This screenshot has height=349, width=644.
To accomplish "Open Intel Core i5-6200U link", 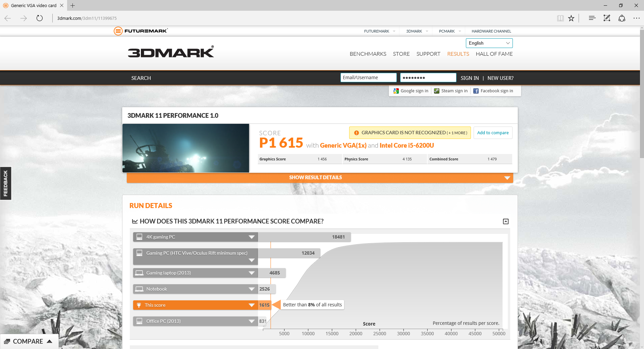I will 407,145.
